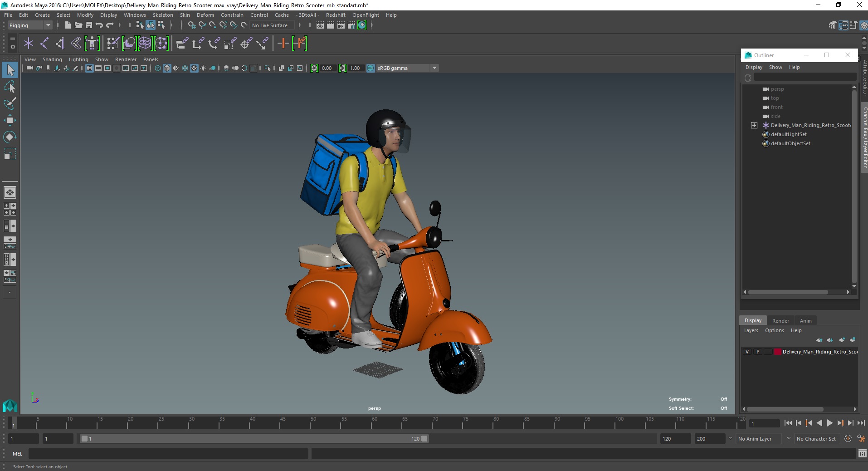The height and width of the screenshot is (471, 868).
Task: Click the MEL command line input
Action: click(x=169, y=453)
